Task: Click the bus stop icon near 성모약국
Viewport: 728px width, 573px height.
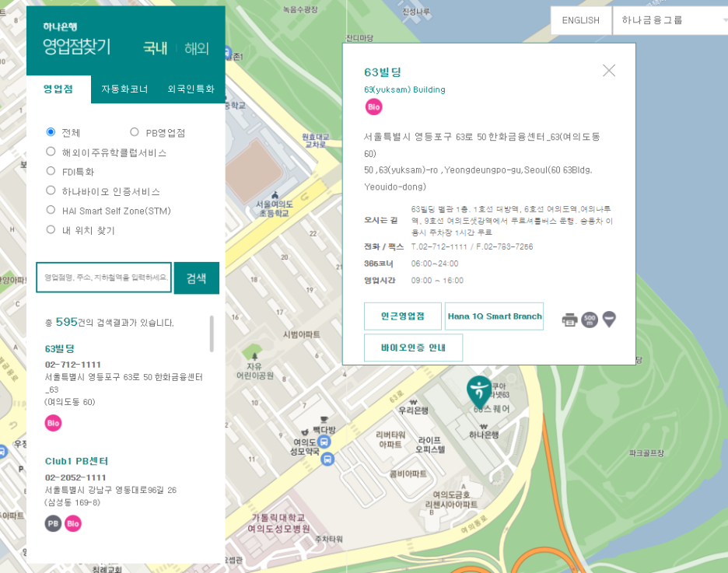Action: click(327, 459)
